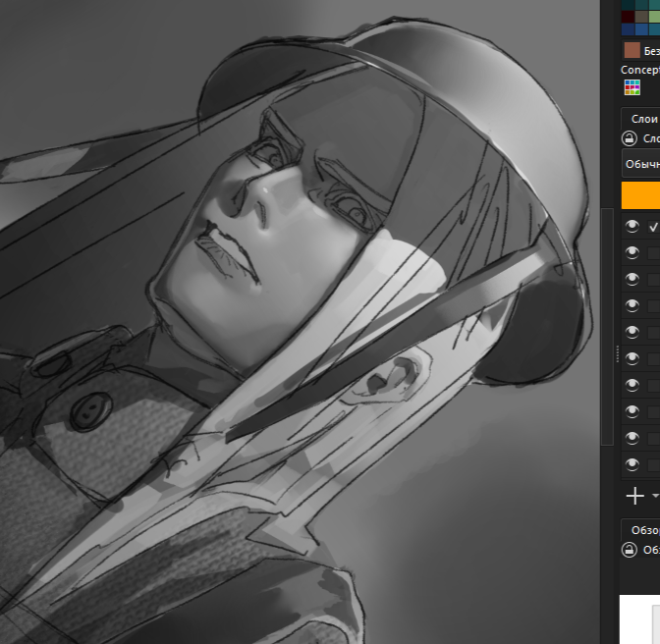
Task: Toggle visibility of the sixth layer from top
Action: (x=632, y=358)
